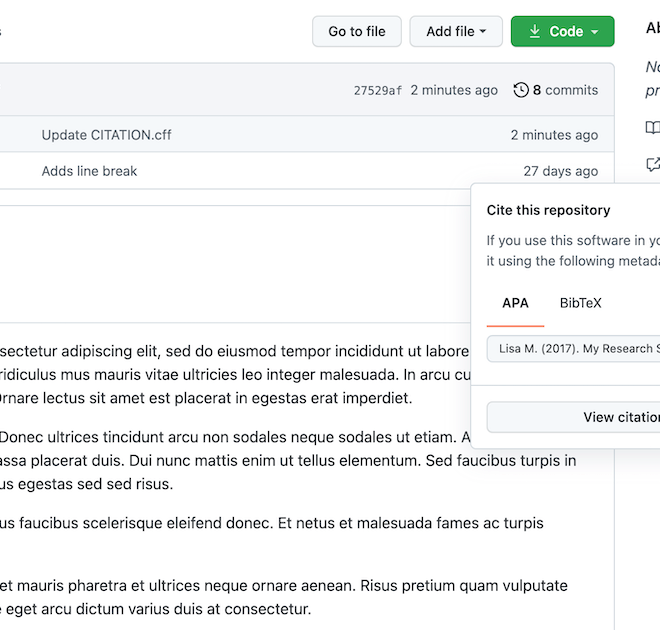Click the Cite this repository heading
This screenshot has width=660, height=630.
(x=548, y=210)
